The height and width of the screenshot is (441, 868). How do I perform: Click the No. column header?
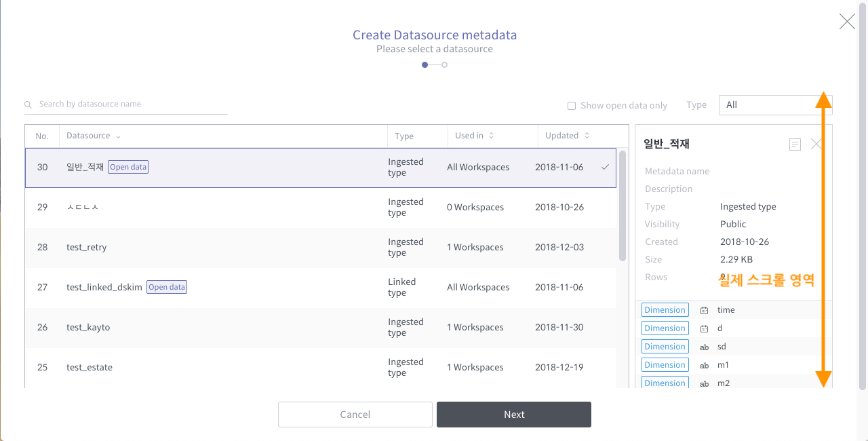[42, 136]
